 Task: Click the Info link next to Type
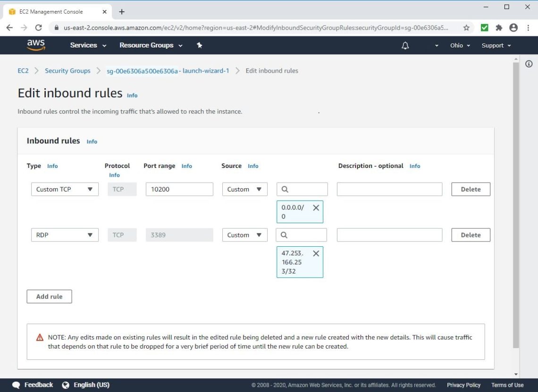click(52, 166)
